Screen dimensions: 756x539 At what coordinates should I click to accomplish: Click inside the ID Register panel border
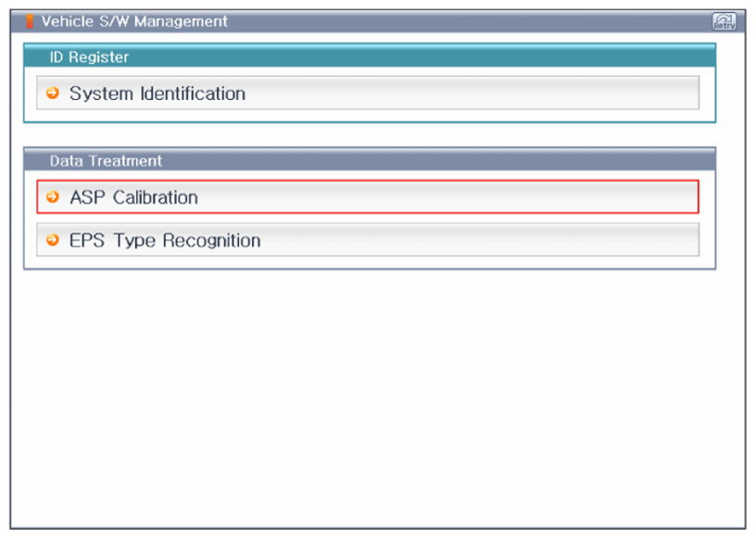(x=370, y=116)
